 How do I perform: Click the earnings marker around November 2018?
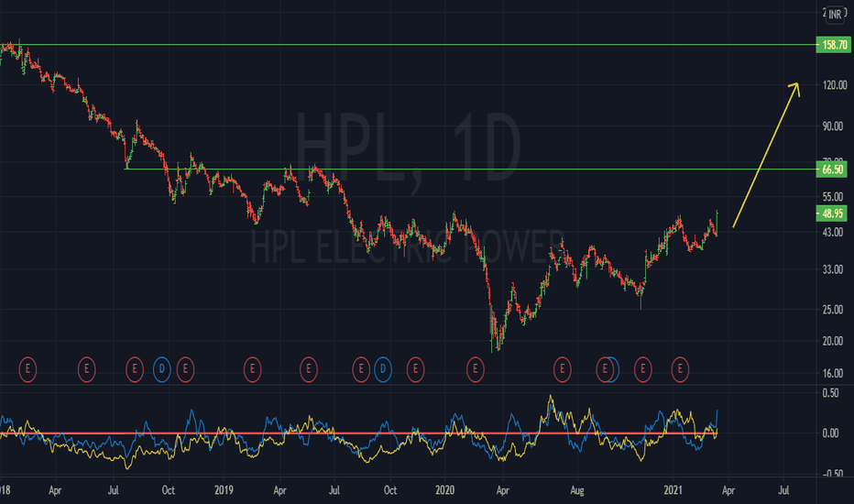coord(186,369)
